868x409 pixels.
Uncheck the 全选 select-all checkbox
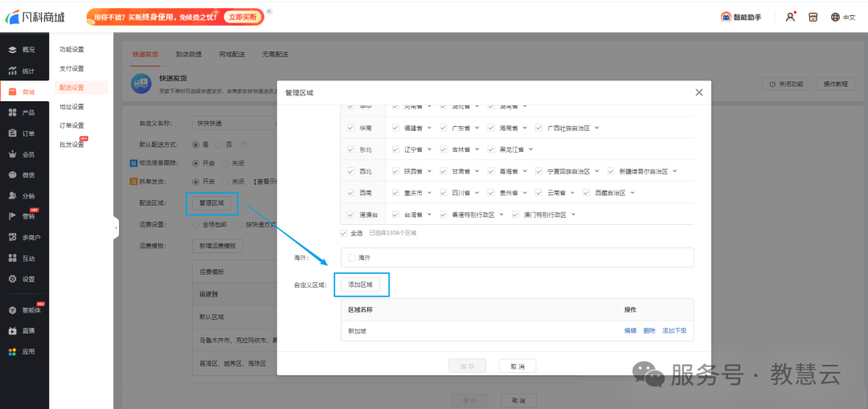pos(345,233)
